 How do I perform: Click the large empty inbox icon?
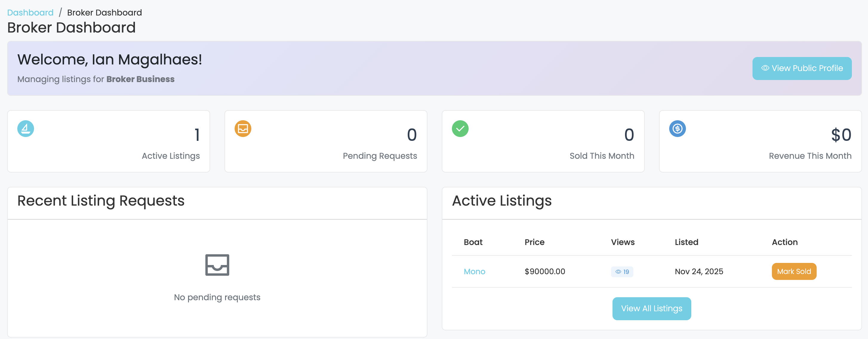[x=217, y=265]
